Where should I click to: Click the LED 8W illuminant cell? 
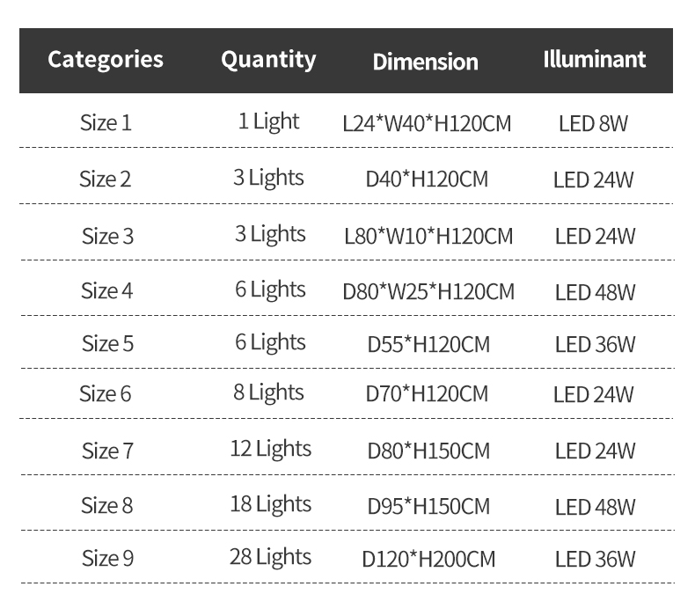594,124
